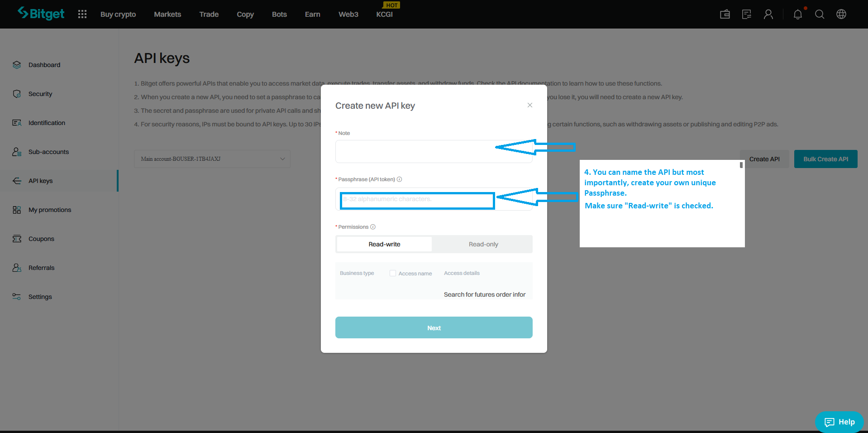Image resolution: width=868 pixels, height=433 pixels.
Task: Open the orders list icon
Action: pyautogui.click(x=747, y=14)
